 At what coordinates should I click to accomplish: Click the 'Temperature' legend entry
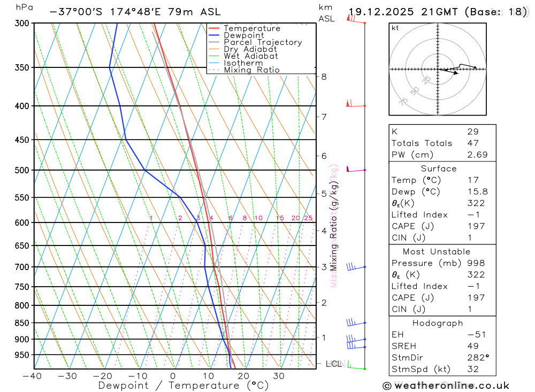(x=252, y=28)
